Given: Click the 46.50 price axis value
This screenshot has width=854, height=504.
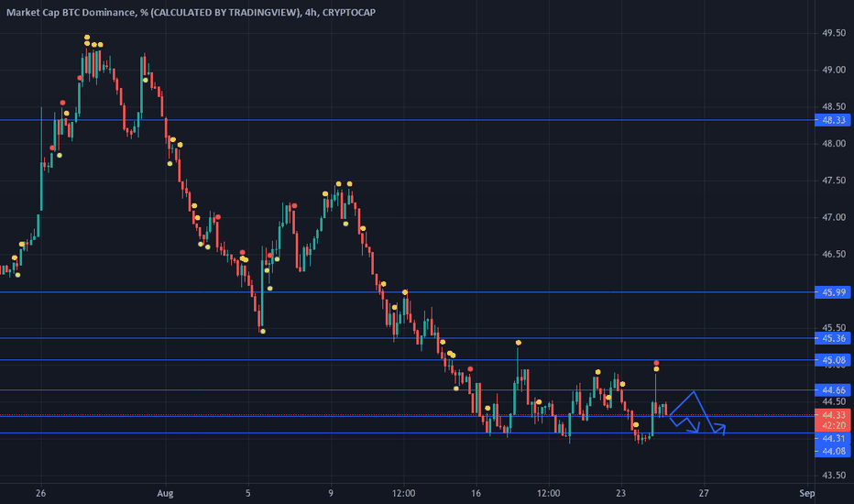Looking at the screenshot, I should click(x=834, y=255).
